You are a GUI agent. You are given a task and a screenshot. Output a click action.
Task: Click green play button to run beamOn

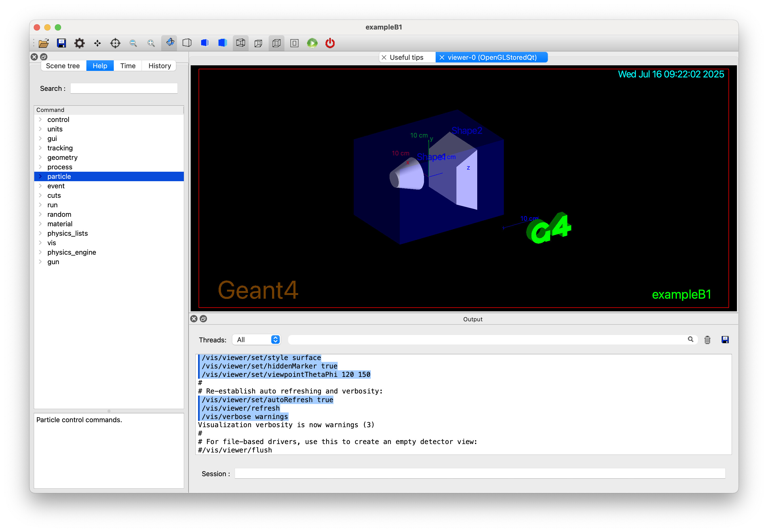point(312,43)
